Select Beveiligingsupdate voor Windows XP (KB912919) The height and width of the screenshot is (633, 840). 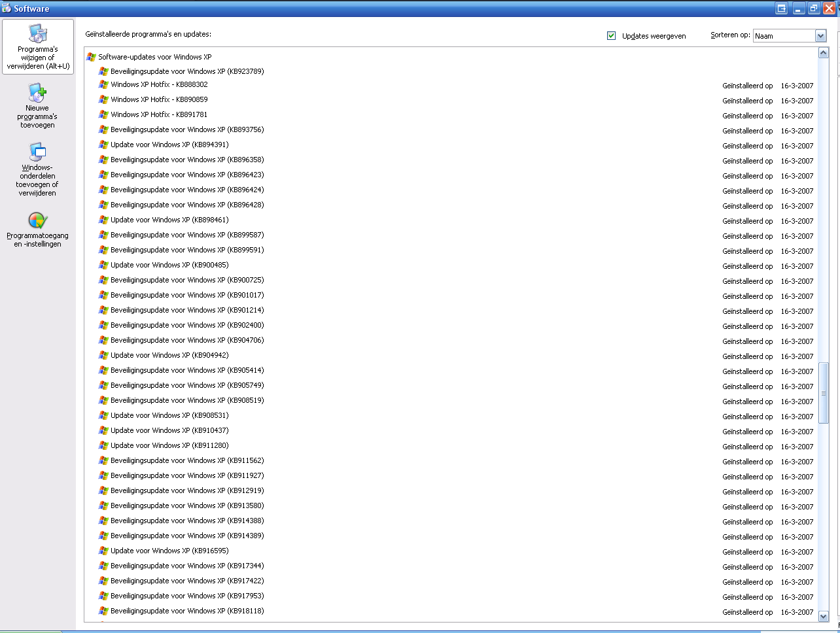[187, 490]
